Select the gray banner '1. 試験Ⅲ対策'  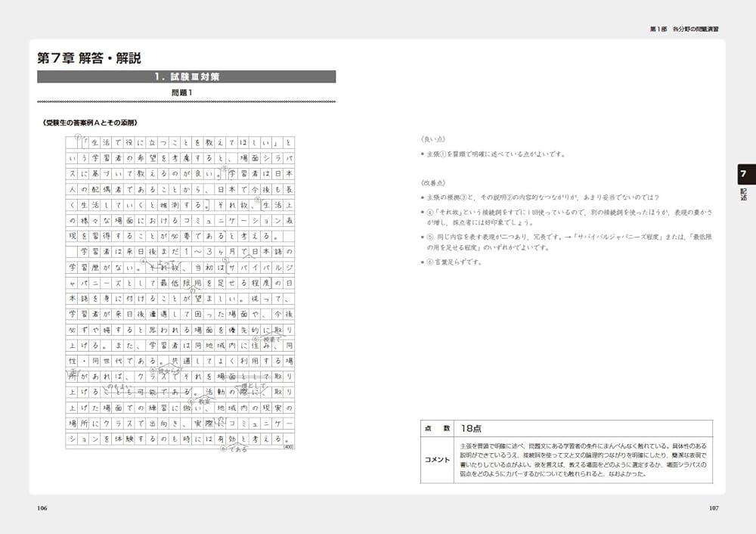coord(186,76)
